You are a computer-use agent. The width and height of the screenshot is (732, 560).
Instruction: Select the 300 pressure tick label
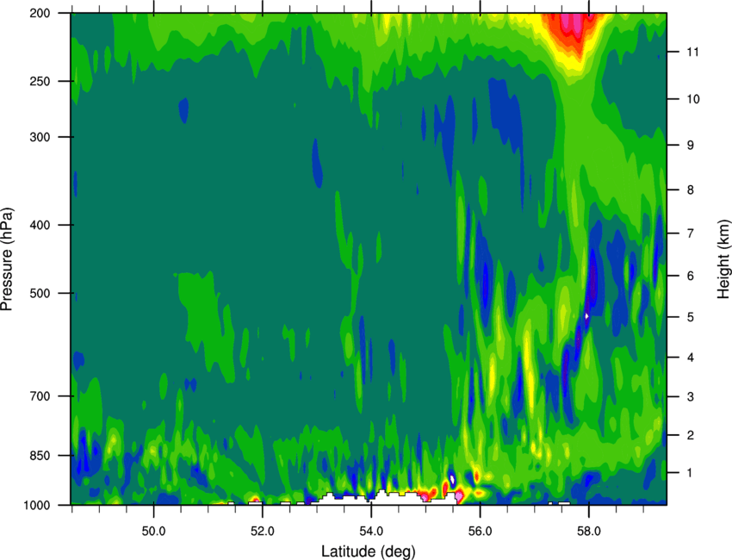(x=40, y=137)
